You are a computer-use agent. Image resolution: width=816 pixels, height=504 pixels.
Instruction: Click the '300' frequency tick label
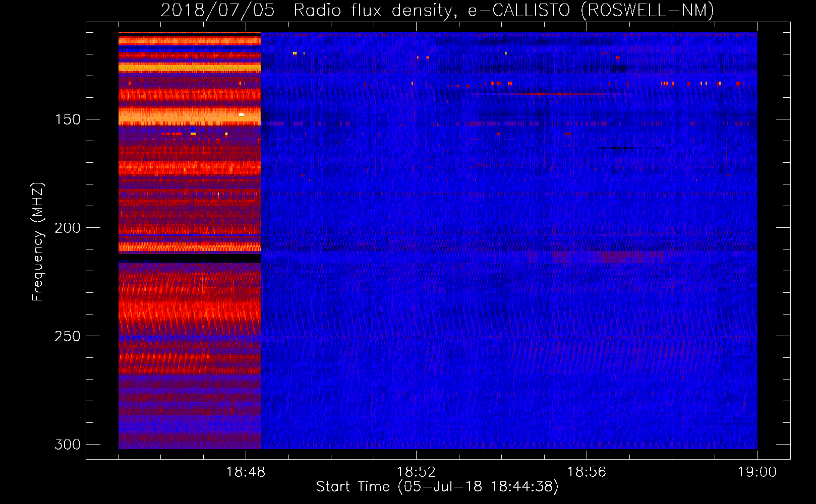(68, 445)
